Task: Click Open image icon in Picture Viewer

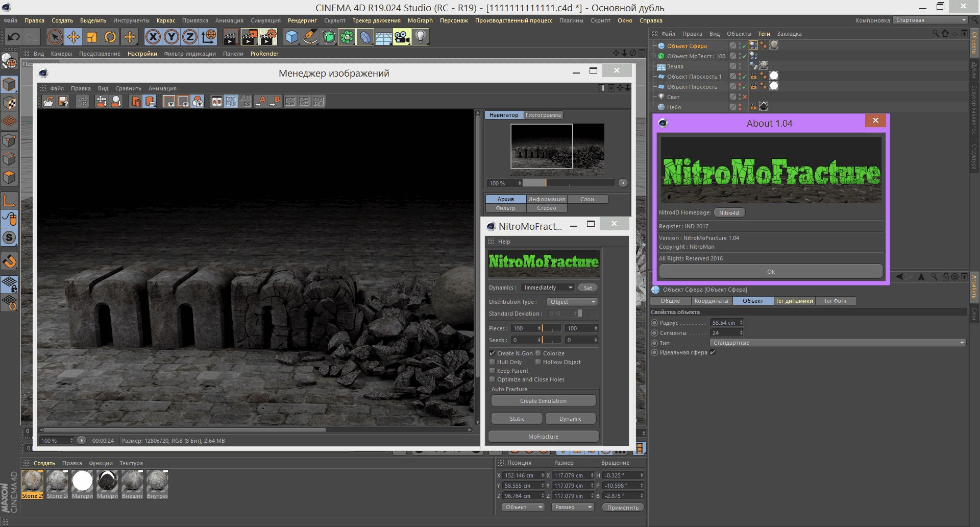Action: pyautogui.click(x=48, y=101)
